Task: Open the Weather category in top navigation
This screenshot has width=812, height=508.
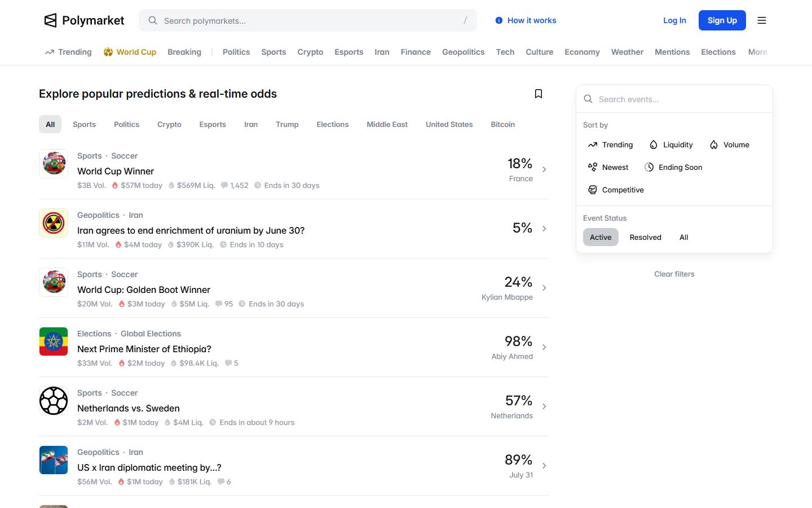Action: point(627,52)
